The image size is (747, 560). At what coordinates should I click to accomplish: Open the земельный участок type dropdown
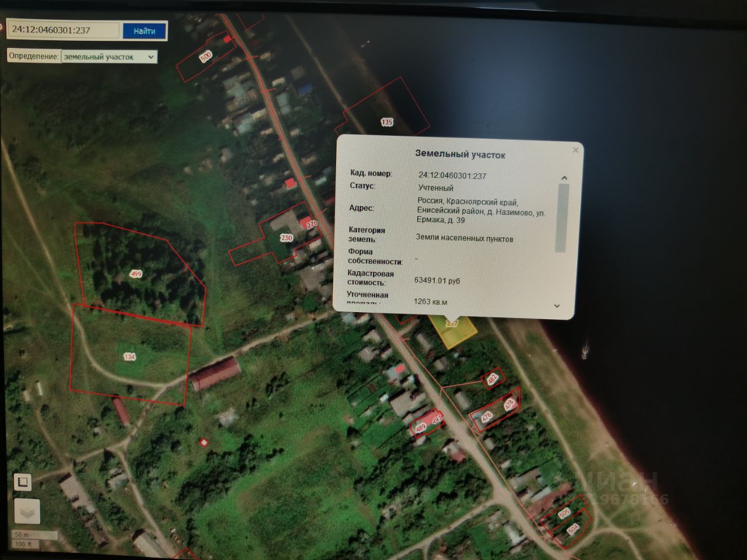pyautogui.click(x=109, y=57)
